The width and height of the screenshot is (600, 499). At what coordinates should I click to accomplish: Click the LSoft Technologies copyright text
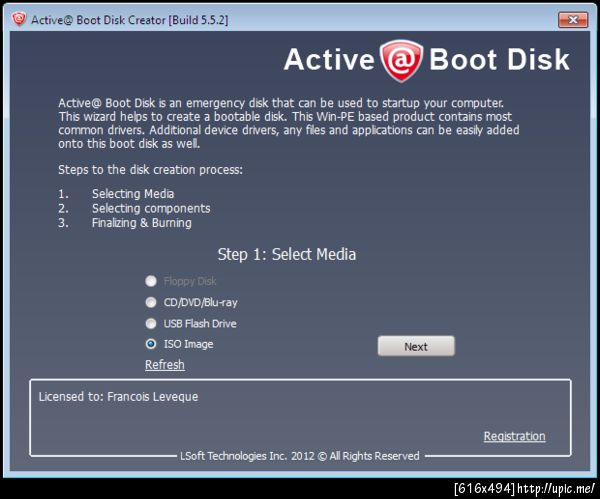300,456
